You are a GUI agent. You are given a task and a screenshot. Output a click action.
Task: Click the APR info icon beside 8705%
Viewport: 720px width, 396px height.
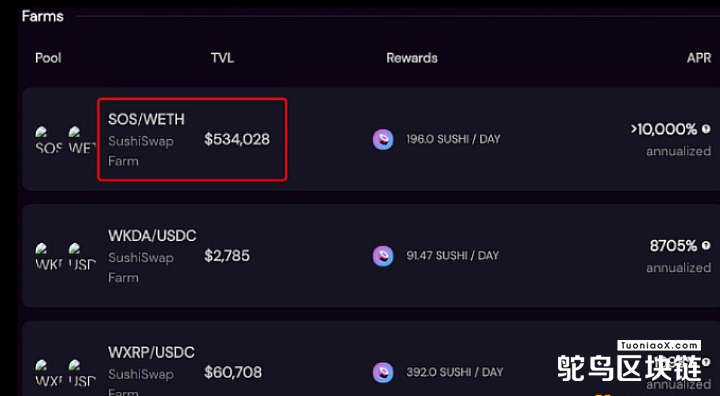[x=706, y=246]
